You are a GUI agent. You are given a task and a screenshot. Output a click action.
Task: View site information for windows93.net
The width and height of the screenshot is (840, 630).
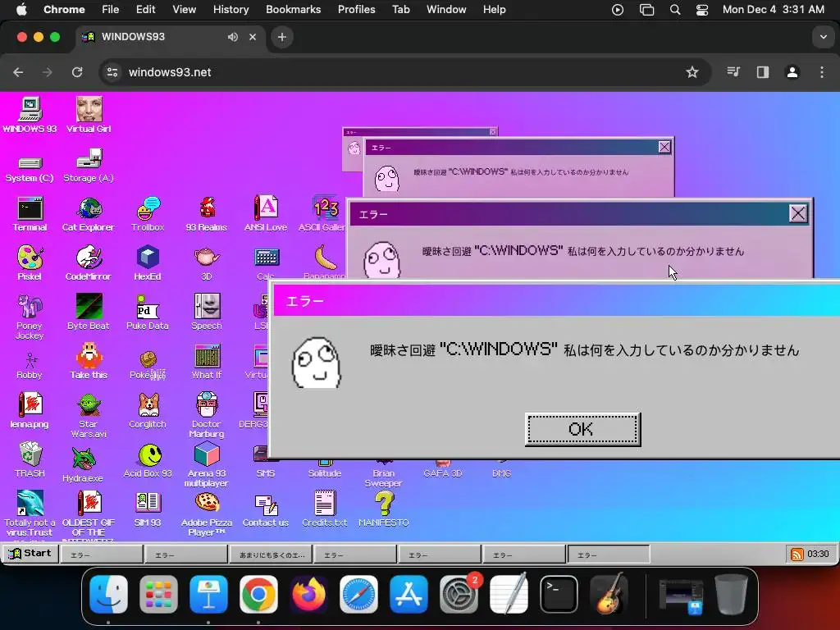(x=112, y=72)
